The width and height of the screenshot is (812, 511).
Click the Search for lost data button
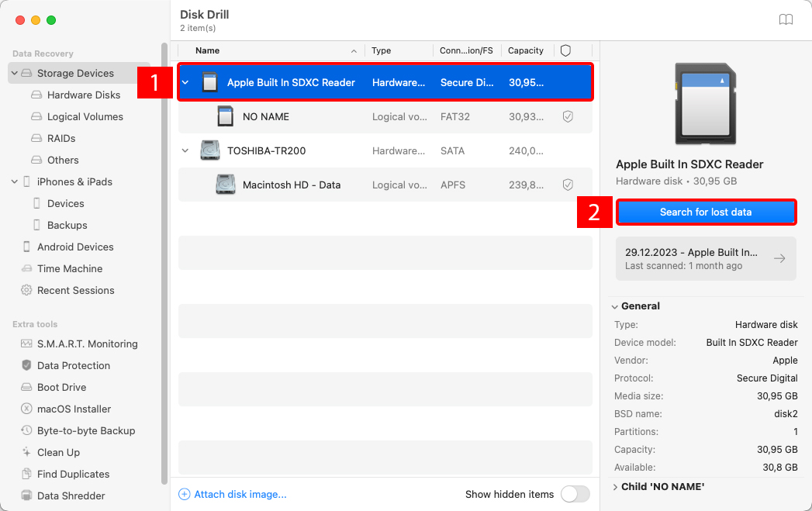[x=706, y=212]
